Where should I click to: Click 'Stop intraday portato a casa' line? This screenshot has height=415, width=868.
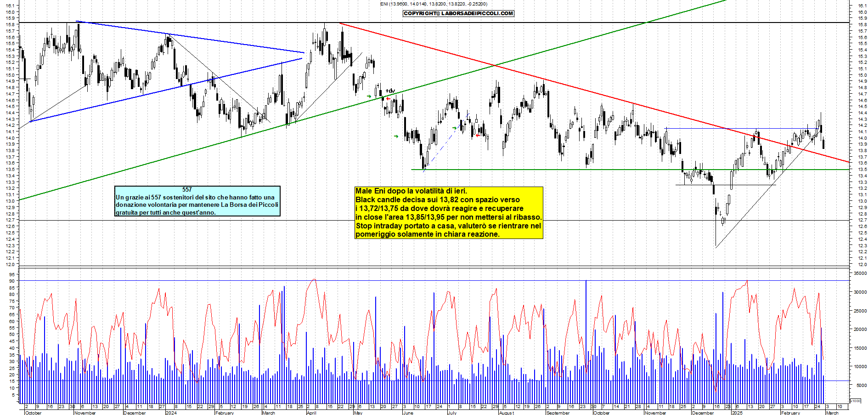pos(448,226)
